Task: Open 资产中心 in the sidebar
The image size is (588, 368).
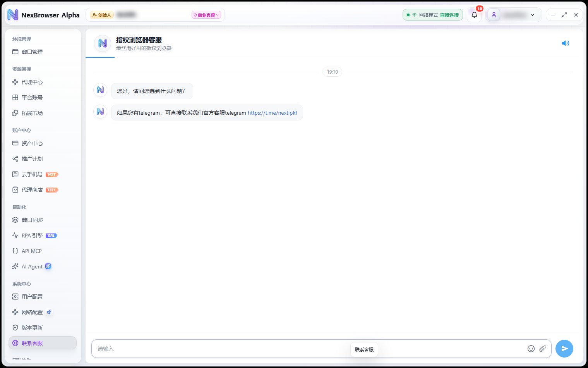Action: coord(43,143)
